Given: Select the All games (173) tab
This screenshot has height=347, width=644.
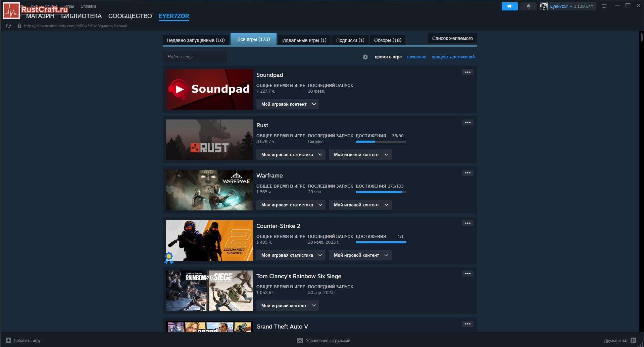Looking at the screenshot, I should [x=253, y=39].
